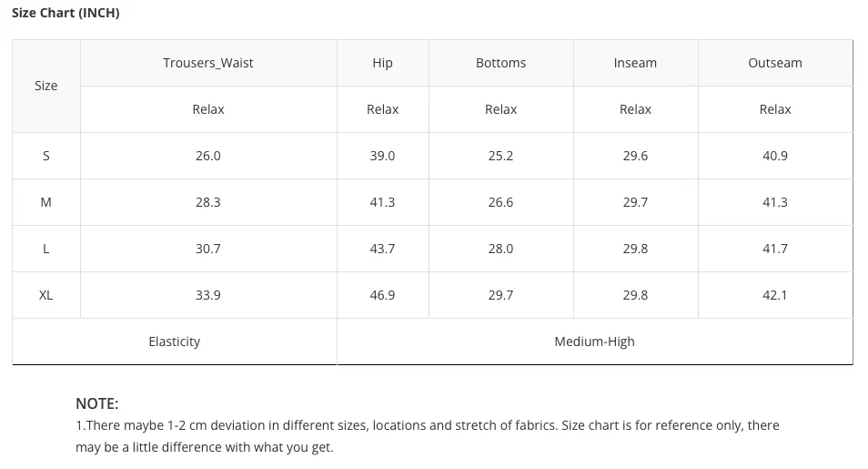Click the Bottoms column header
868x469 pixels.
click(501, 63)
